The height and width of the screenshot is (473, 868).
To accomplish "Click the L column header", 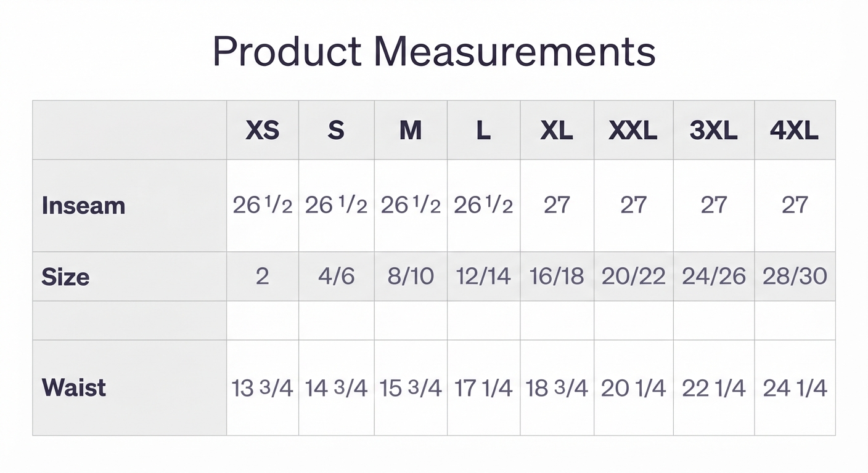I will coord(484,131).
